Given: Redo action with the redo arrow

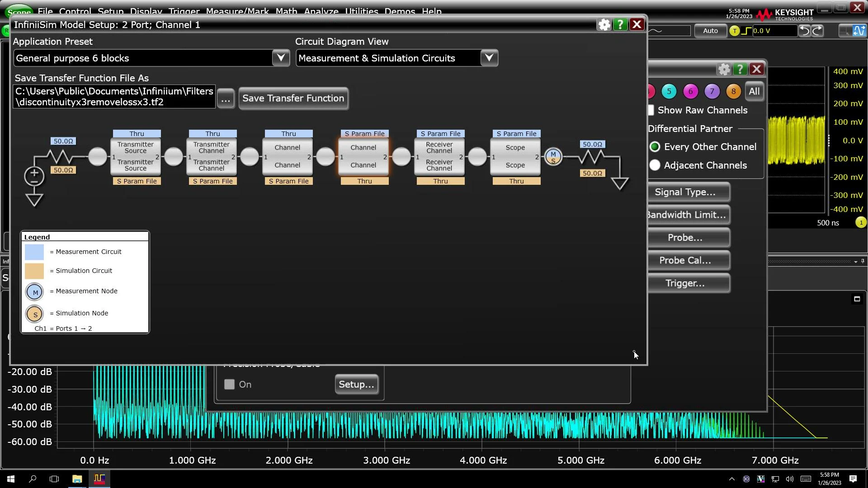Looking at the screenshot, I should click(818, 31).
